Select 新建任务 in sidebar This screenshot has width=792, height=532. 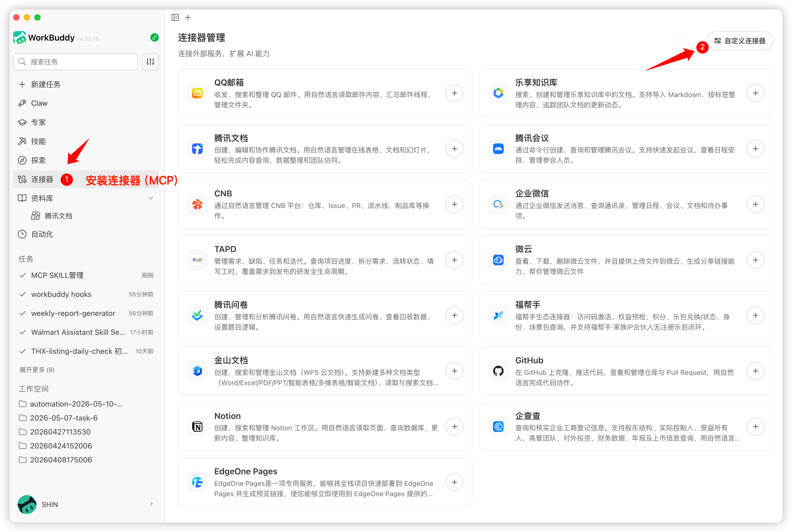tap(86, 84)
